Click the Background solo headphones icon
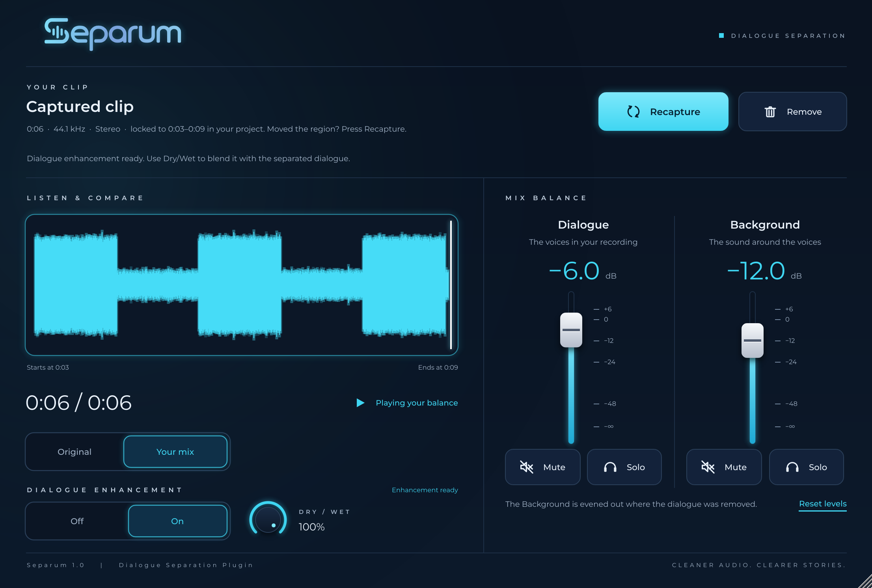 [x=792, y=467]
